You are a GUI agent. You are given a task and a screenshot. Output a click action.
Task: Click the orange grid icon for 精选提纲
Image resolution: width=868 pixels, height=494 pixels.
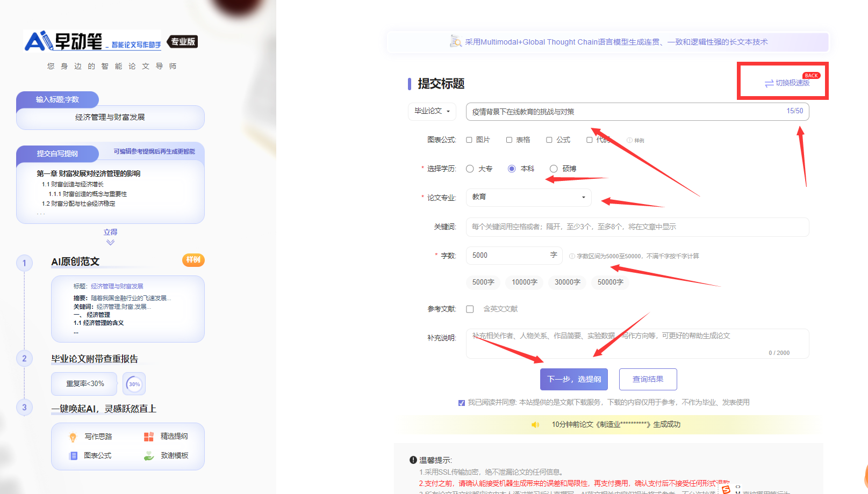[x=149, y=437]
